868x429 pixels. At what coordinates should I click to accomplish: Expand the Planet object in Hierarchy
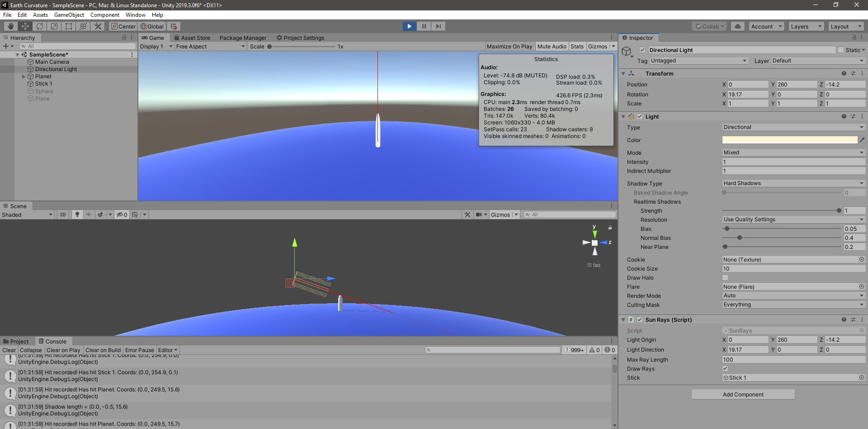24,76
